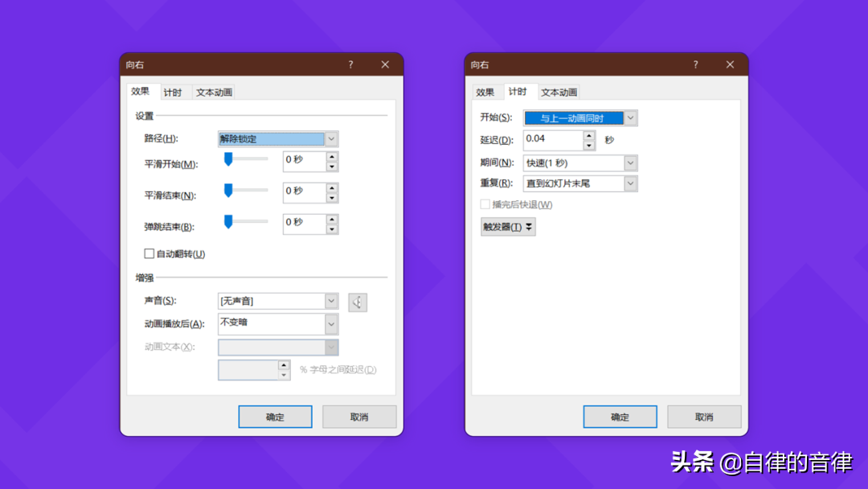Open the greyed-out 动画文本 dropdown
Viewport: 868px width, 489px height.
pos(278,347)
